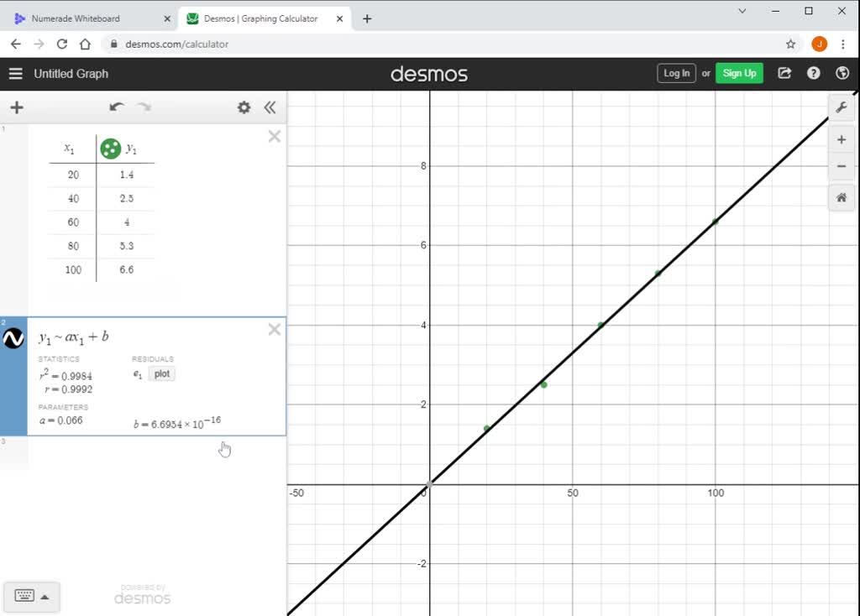Click the Log In button
The height and width of the screenshot is (616, 860).
click(x=676, y=73)
